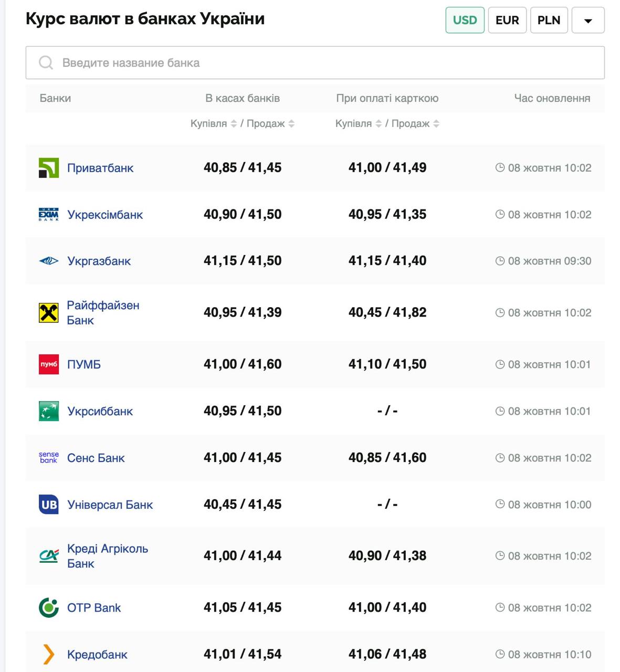
Task: Switch to the PLN currency tab
Action: click(x=549, y=20)
